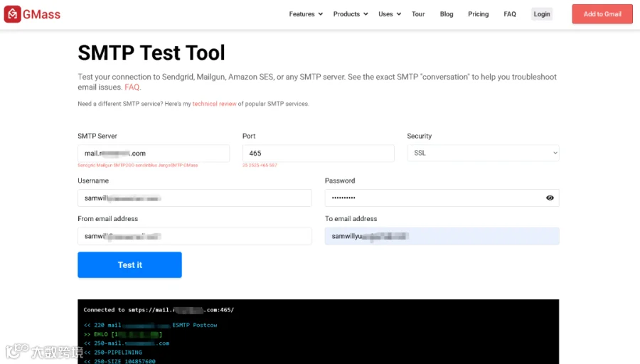Viewport: 640px width, 364px height.
Task: Open the technical review link
Action: click(214, 104)
